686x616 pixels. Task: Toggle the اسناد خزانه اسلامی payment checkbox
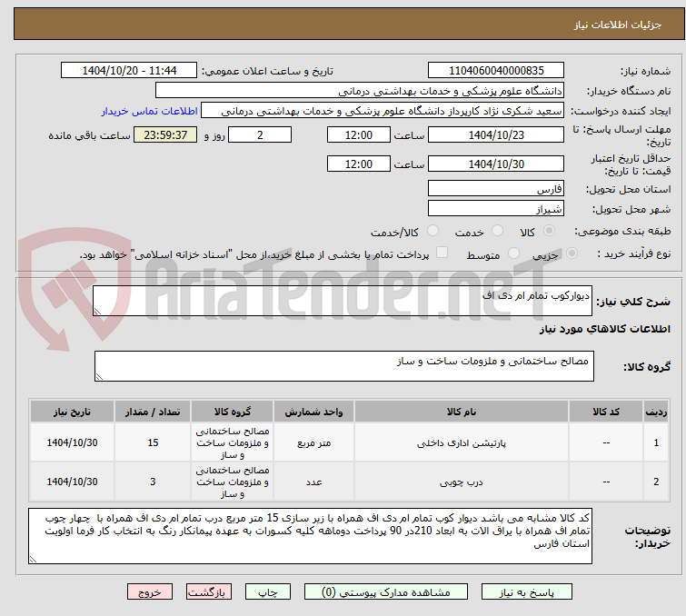442,253
